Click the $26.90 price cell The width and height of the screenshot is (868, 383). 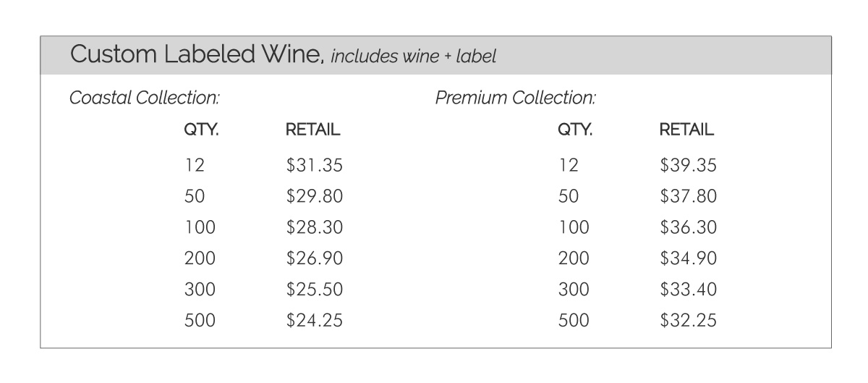[314, 258]
